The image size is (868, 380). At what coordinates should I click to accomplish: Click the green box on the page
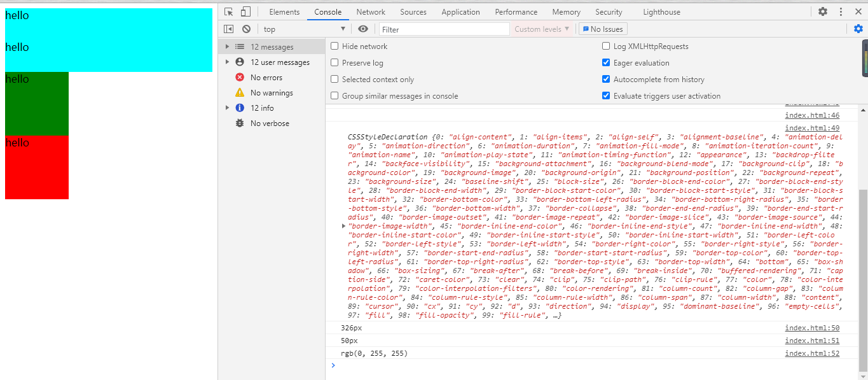click(37, 104)
